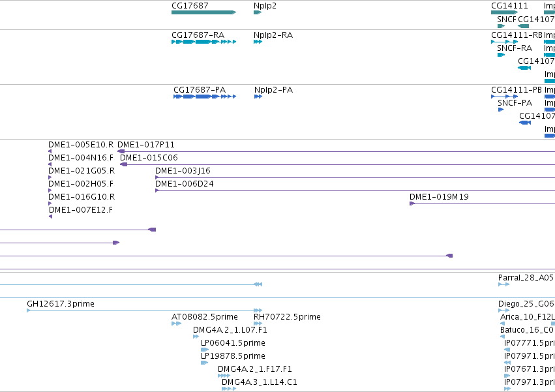This screenshot has width=555, height=392.
Task: Click the Diego_25_G06 label
Action: (526, 304)
